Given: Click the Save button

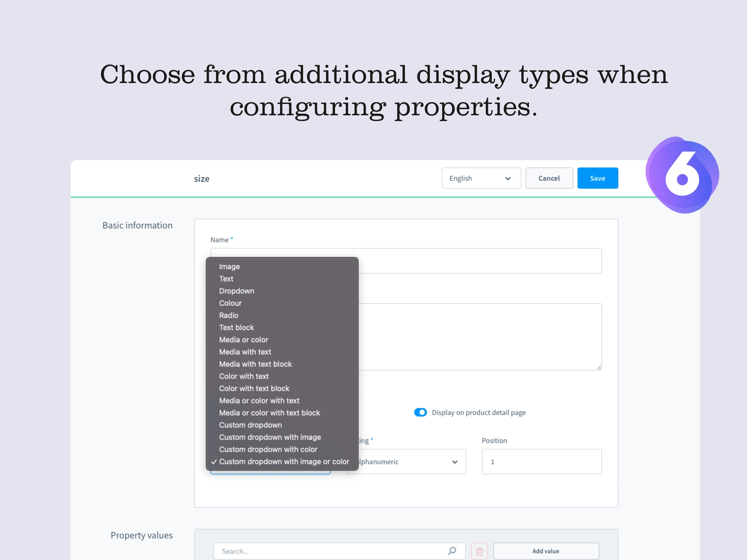Looking at the screenshot, I should point(598,178).
